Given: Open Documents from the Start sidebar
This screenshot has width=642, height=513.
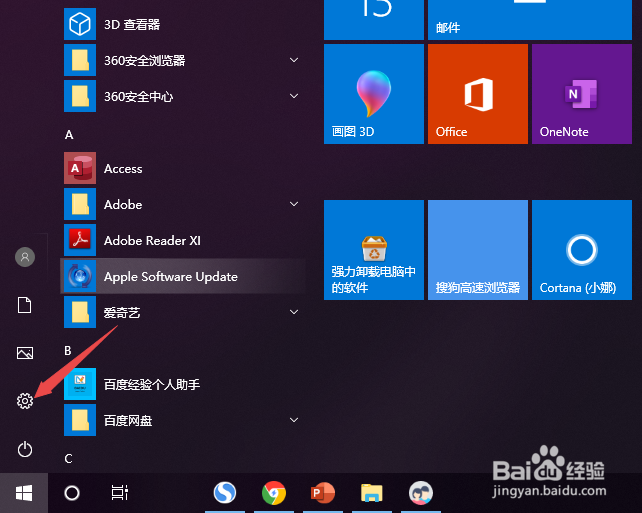Looking at the screenshot, I should coord(25,305).
